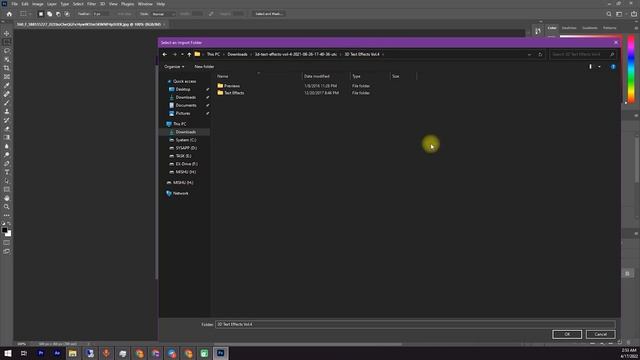Open the Organize dropdown
Image resolution: width=640 pixels, height=360 pixels.
click(x=174, y=67)
